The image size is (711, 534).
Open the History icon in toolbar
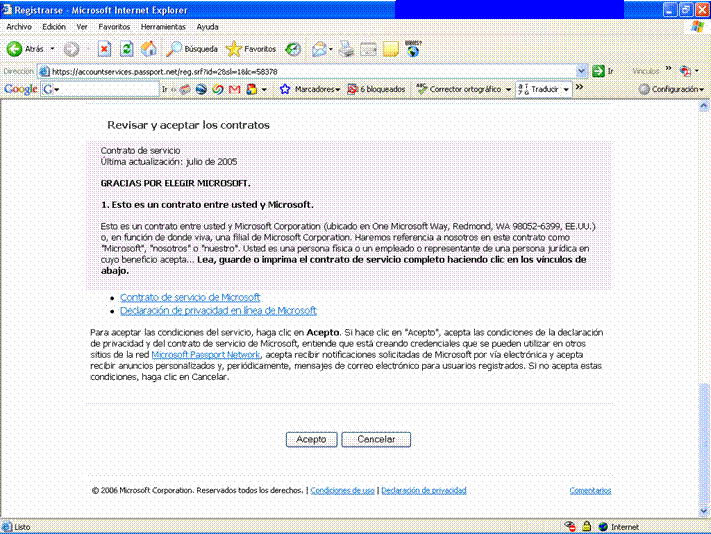[293, 48]
